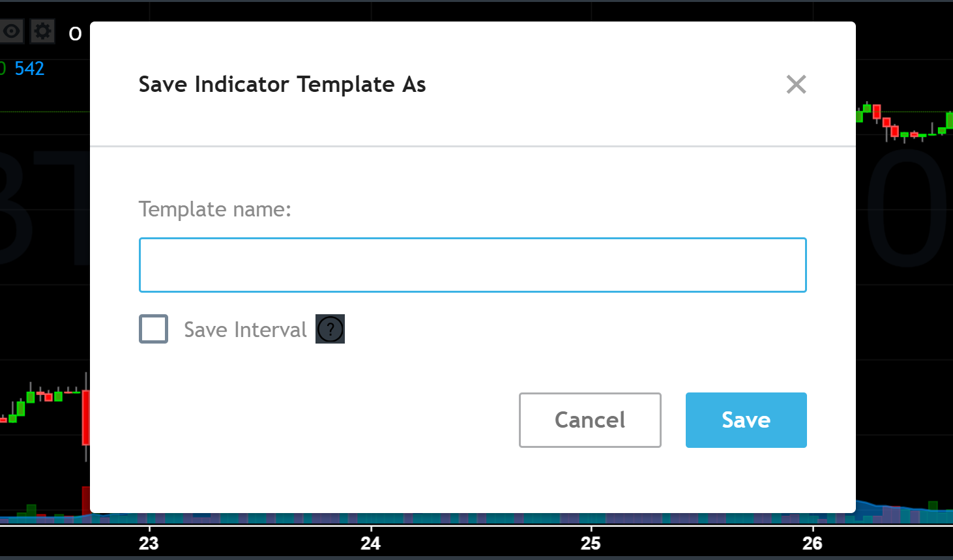Image resolution: width=953 pixels, height=560 pixels.
Task: Click the O open price legend label
Action: [x=76, y=33]
